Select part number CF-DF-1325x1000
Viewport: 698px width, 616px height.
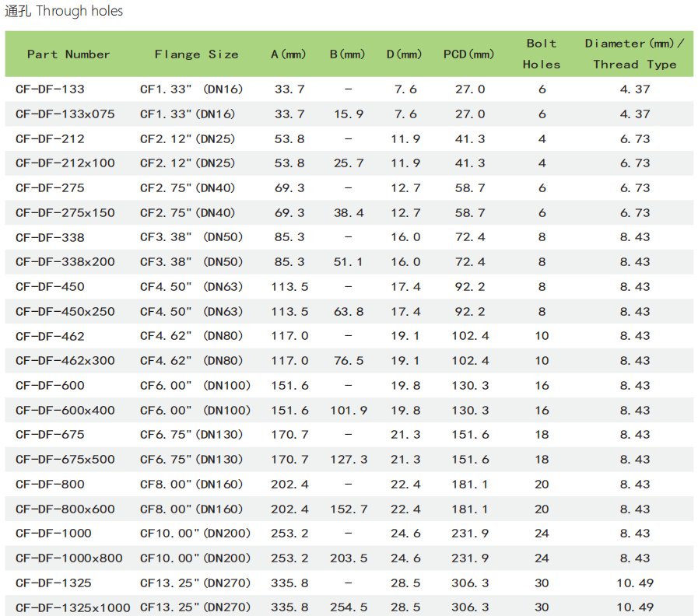pos(72,607)
